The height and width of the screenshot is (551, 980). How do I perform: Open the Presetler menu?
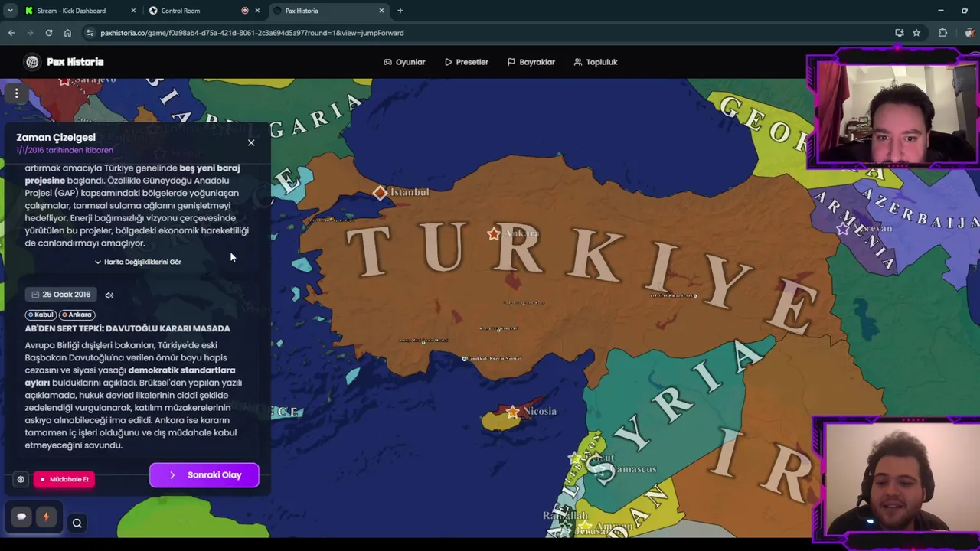tap(466, 62)
